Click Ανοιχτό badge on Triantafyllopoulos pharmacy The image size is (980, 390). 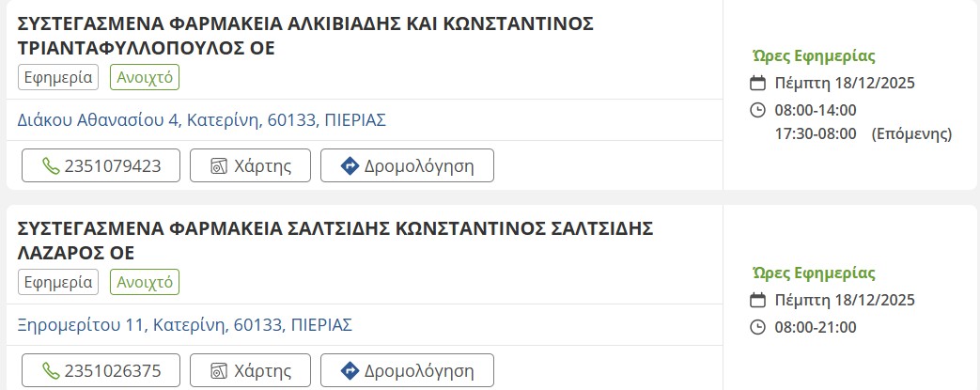(x=145, y=77)
